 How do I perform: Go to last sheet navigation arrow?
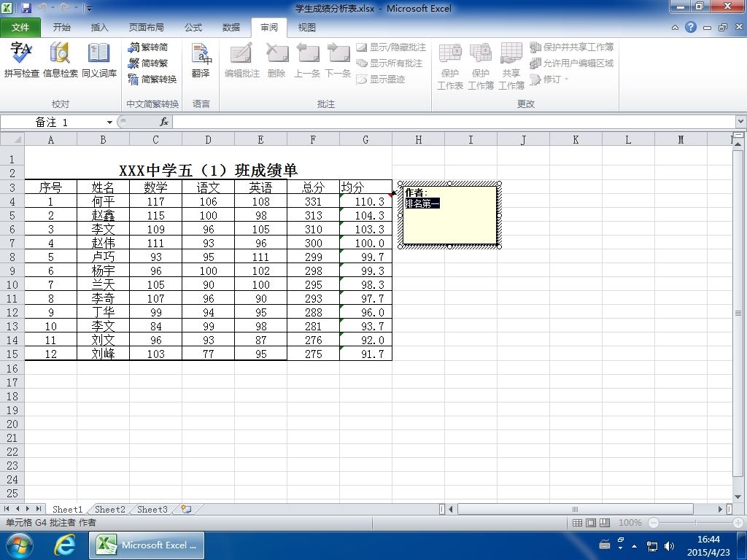[x=39, y=509]
